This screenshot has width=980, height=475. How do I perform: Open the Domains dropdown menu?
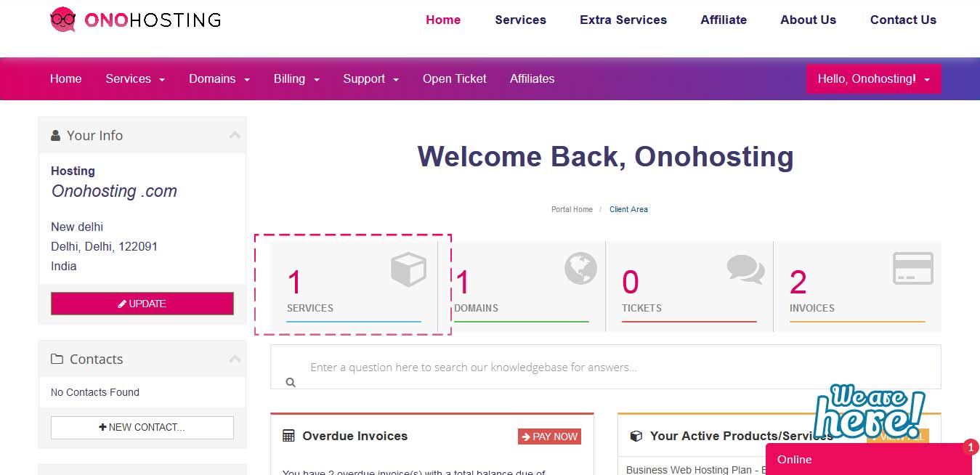[x=219, y=78]
